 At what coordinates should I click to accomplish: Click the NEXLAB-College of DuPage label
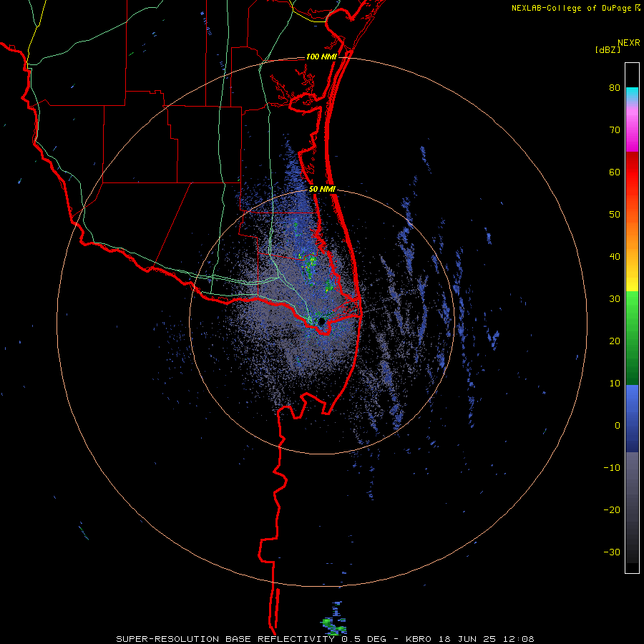coord(572,8)
